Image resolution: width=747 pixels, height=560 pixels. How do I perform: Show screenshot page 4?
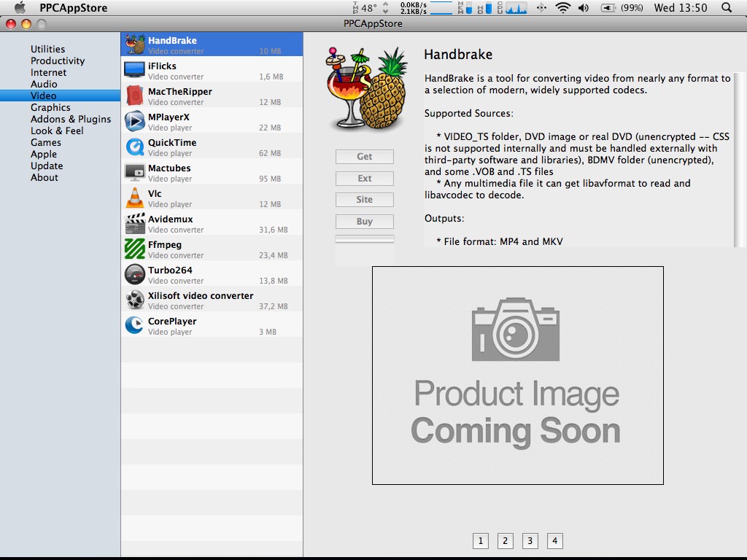[x=555, y=541]
